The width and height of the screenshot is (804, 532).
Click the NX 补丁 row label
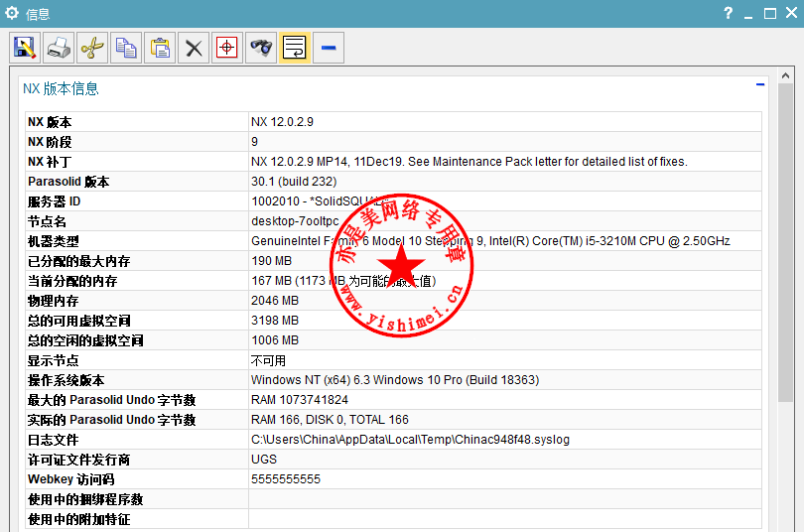[x=50, y=162]
